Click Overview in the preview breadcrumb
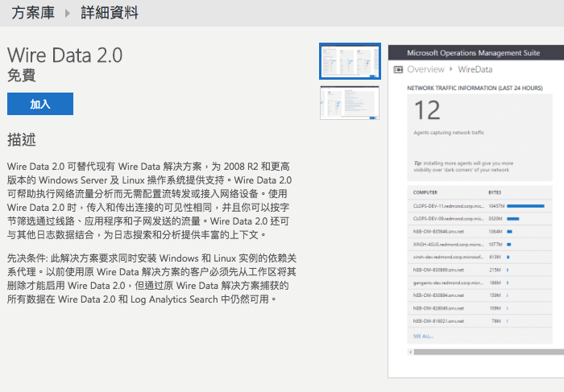The height and width of the screenshot is (392, 564). pyautogui.click(x=425, y=69)
